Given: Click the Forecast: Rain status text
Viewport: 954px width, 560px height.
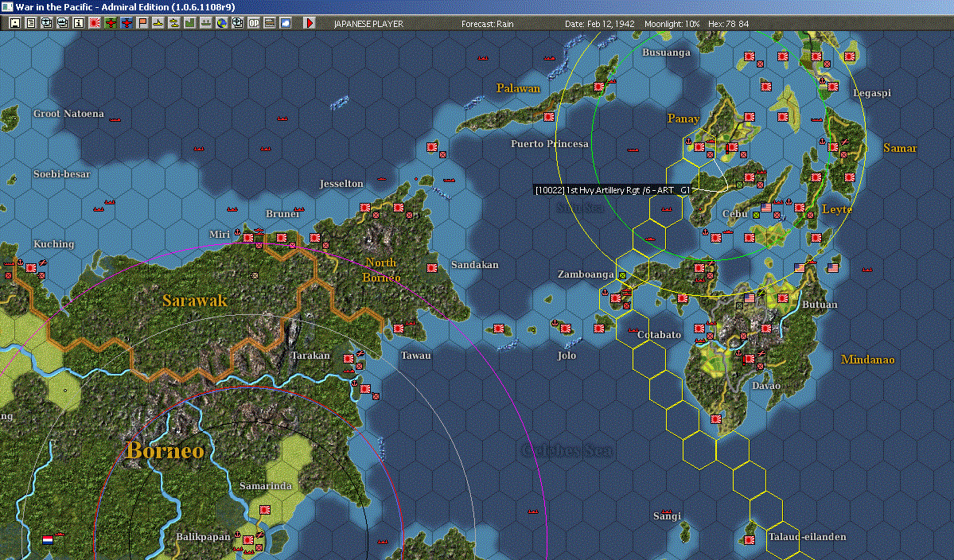Looking at the screenshot, I should coord(487,24).
